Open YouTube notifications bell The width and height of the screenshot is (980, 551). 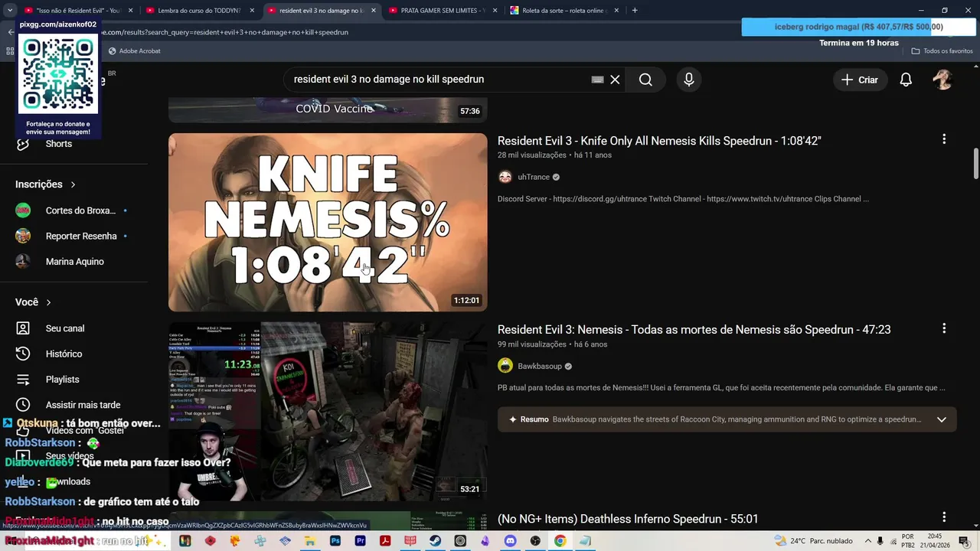point(906,80)
